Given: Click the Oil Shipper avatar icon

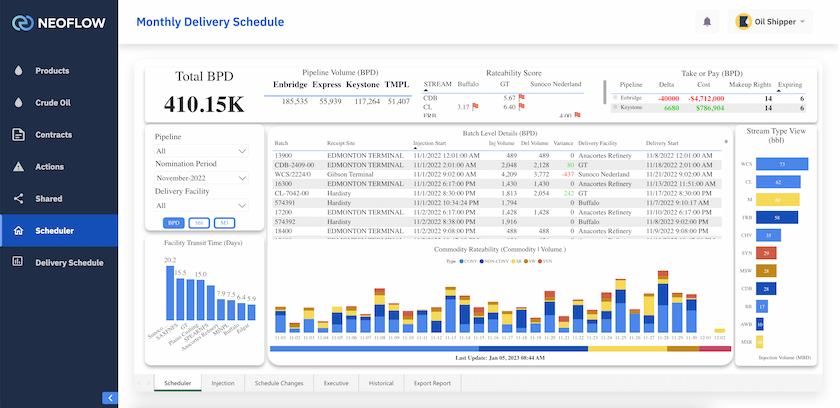Looking at the screenshot, I should point(743,22).
